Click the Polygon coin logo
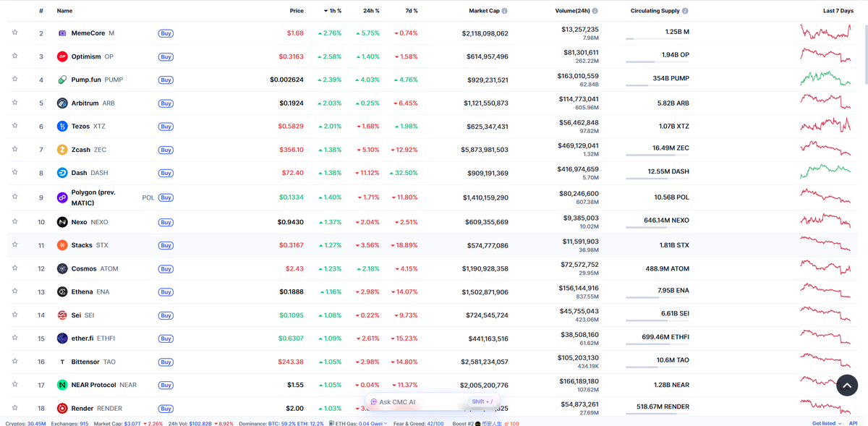Image resolution: width=868 pixels, height=426 pixels. (x=62, y=197)
